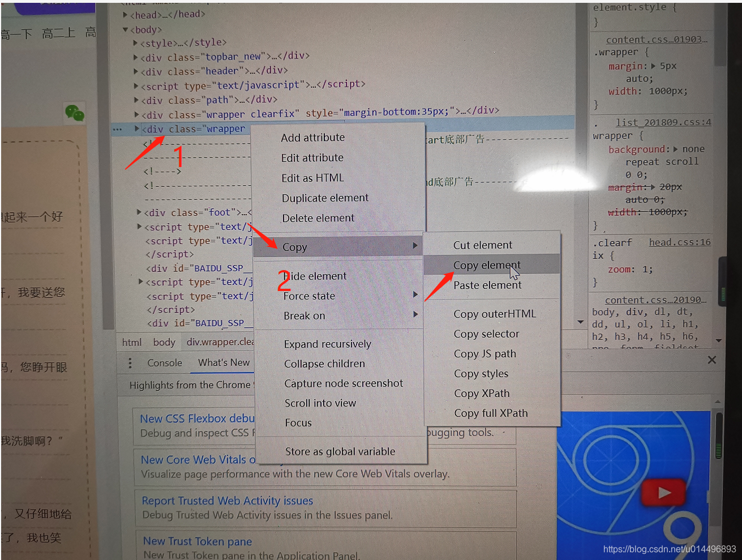Expand the div class foot node
Screen dimensions: 742x560
click(x=139, y=212)
